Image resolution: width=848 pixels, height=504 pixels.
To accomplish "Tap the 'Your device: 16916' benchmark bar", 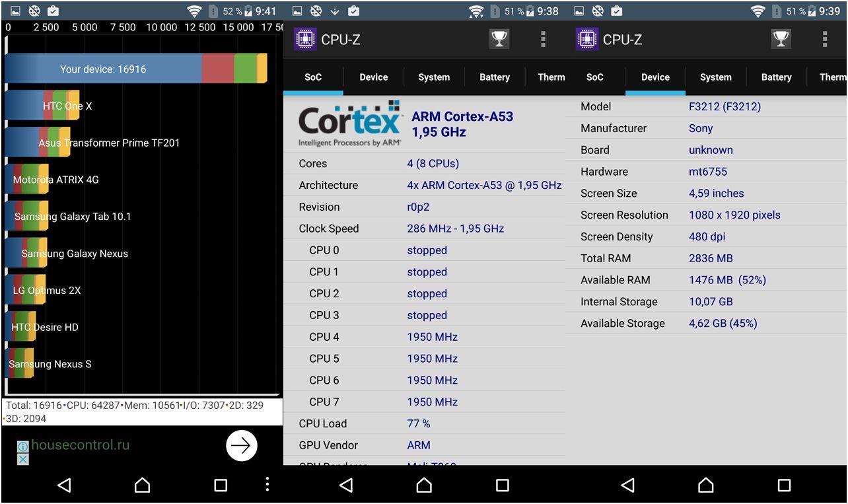I will (135, 69).
